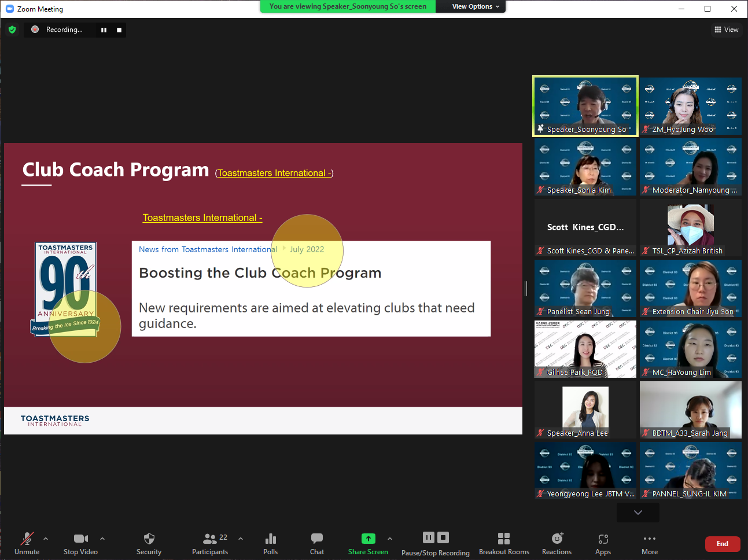Open the More options menu
Screen dimensions: 748x560
point(650,543)
